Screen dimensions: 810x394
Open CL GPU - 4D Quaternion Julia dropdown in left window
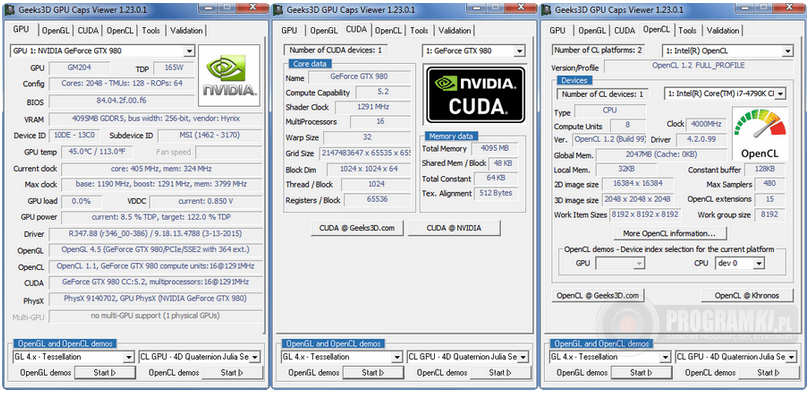click(x=199, y=357)
